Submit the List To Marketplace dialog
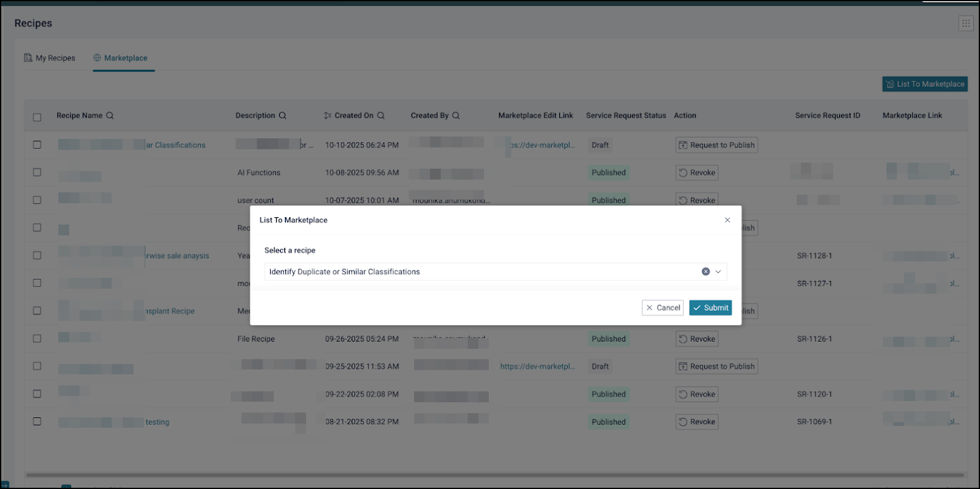Image resolution: width=980 pixels, height=489 pixels. click(710, 308)
